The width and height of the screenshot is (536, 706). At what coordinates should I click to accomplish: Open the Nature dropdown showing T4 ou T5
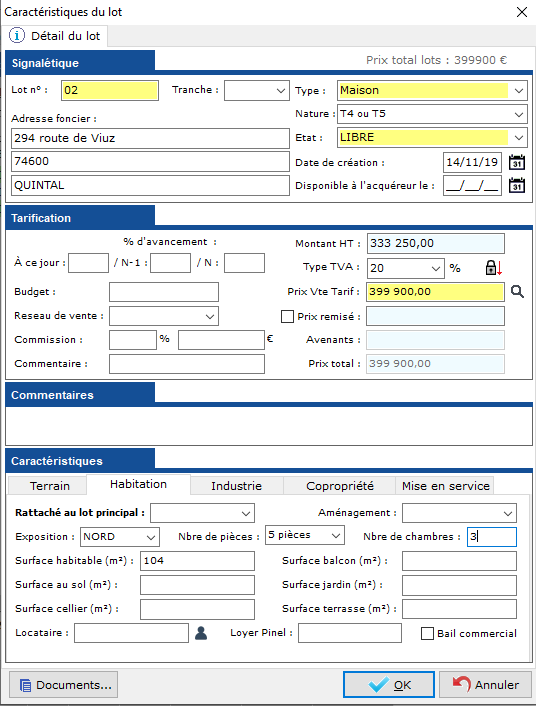432,114
